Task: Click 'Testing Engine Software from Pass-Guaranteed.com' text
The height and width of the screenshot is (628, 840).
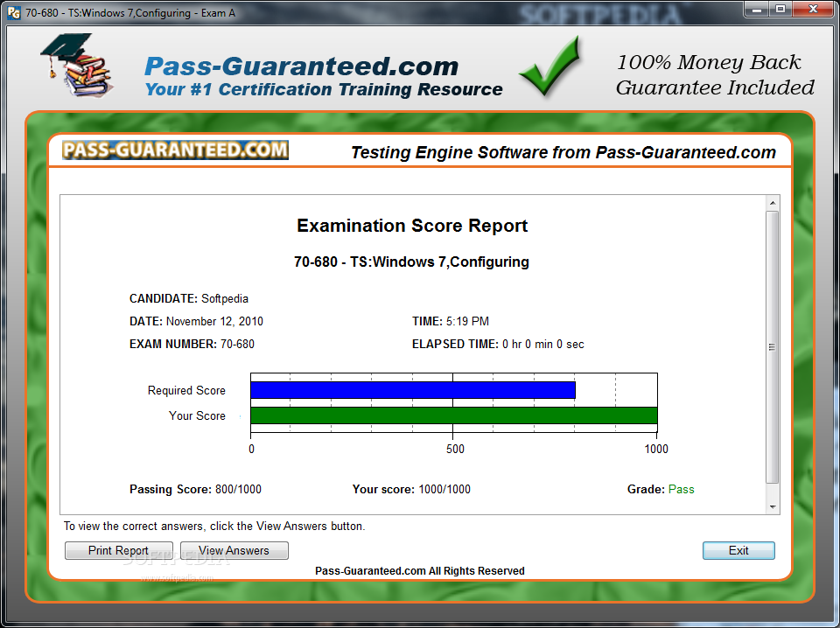Action: (563, 152)
